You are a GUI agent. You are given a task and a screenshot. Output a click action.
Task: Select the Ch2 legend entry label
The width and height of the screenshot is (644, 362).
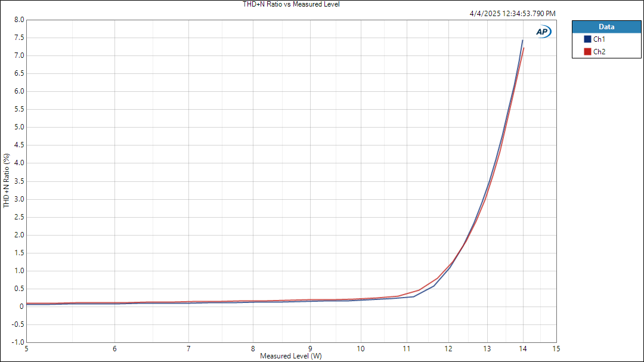click(599, 52)
